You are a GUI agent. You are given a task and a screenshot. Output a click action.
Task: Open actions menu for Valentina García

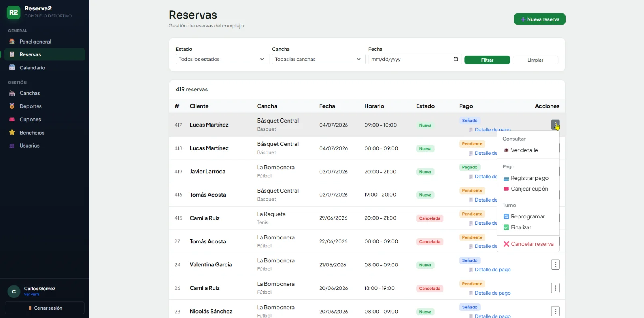[555, 265]
